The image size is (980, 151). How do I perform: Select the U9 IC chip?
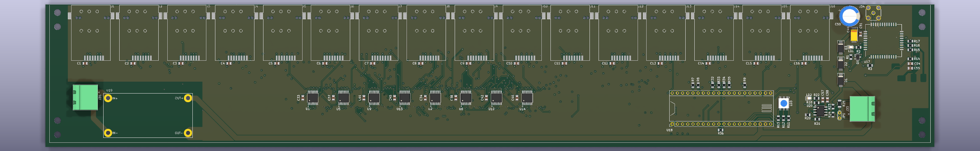pyautogui.click(x=374, y=98)
